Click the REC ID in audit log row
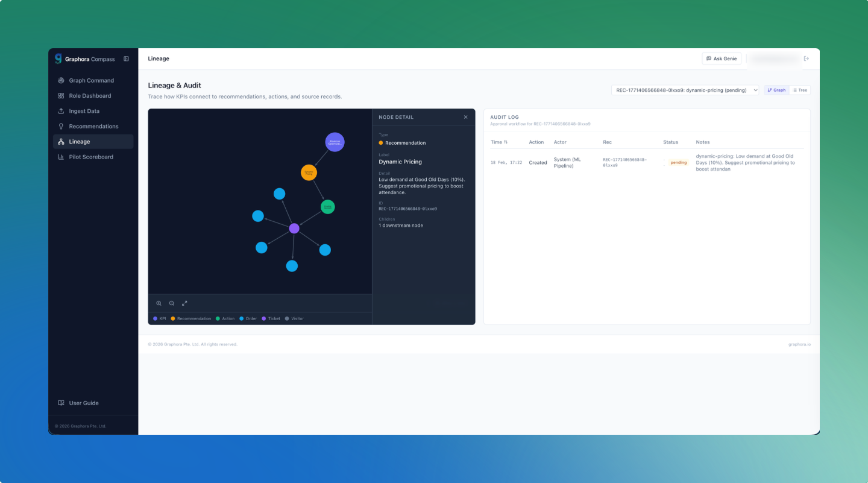This screenshot has height=483, width=868. pos(625,163)
